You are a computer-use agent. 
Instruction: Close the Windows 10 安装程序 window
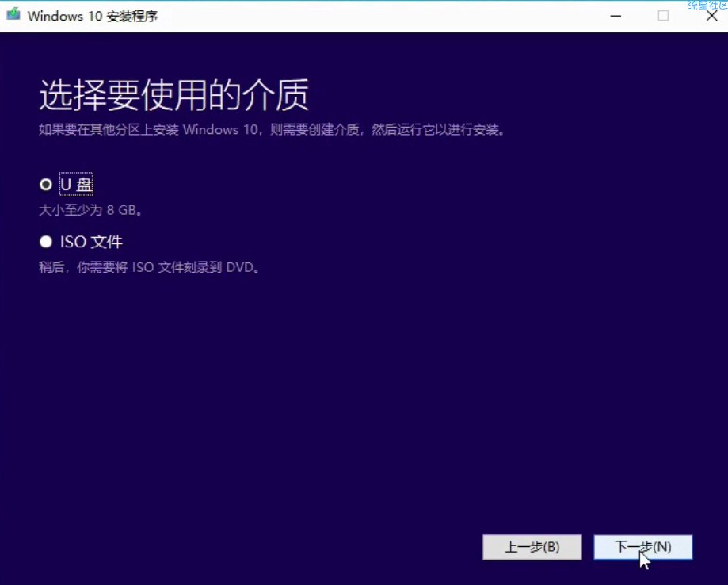pyautogui.click(x=711, y=16)
